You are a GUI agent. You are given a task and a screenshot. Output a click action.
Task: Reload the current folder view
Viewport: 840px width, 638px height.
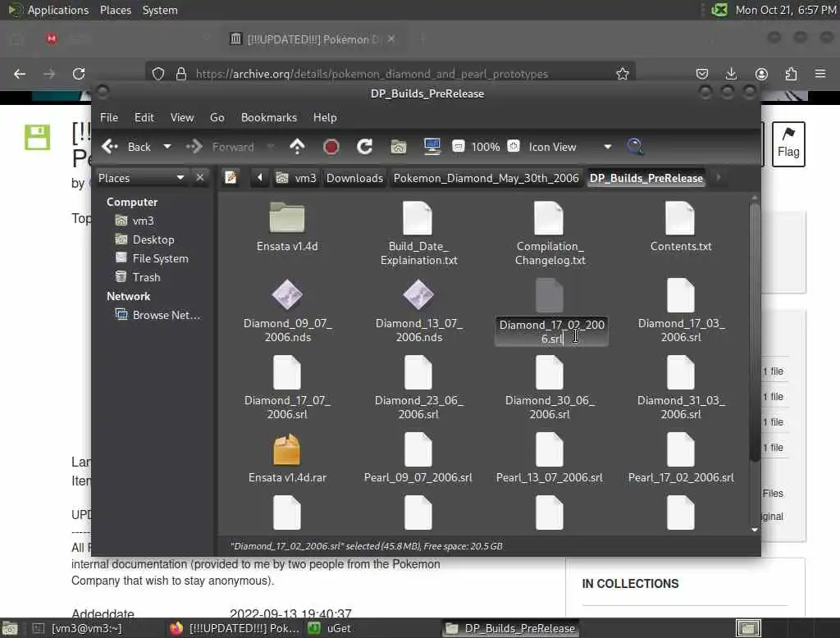(x=365, y=147)
